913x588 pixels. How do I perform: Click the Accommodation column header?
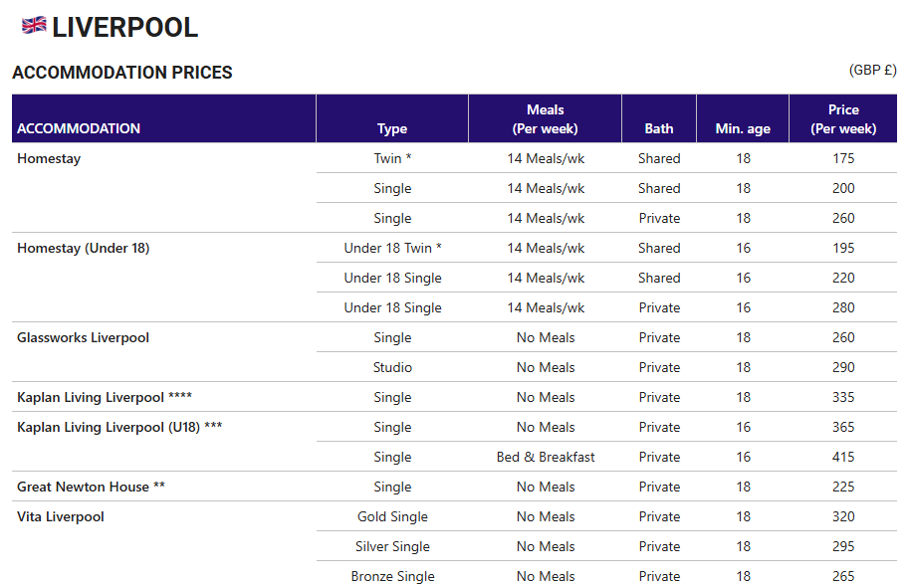pyautogui.click(x=79, y=128)
